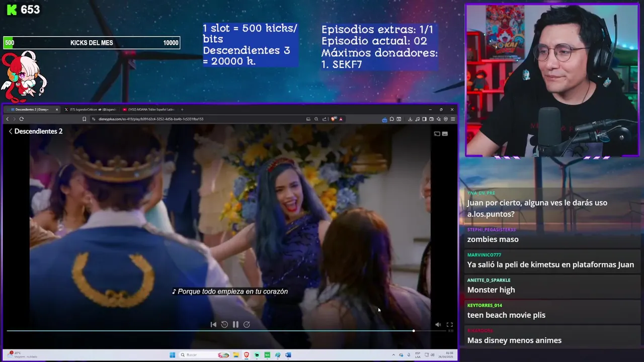Close the Descendientes 2 tab

tap(57, 110)
